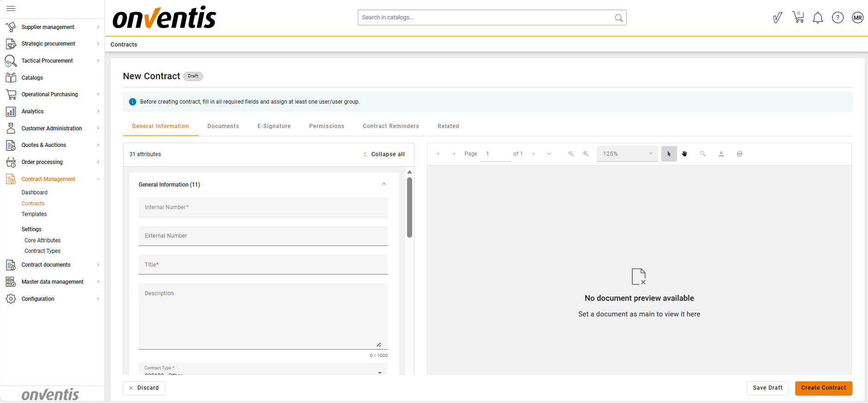Zoom in on document preview

[x=586, y=154]
